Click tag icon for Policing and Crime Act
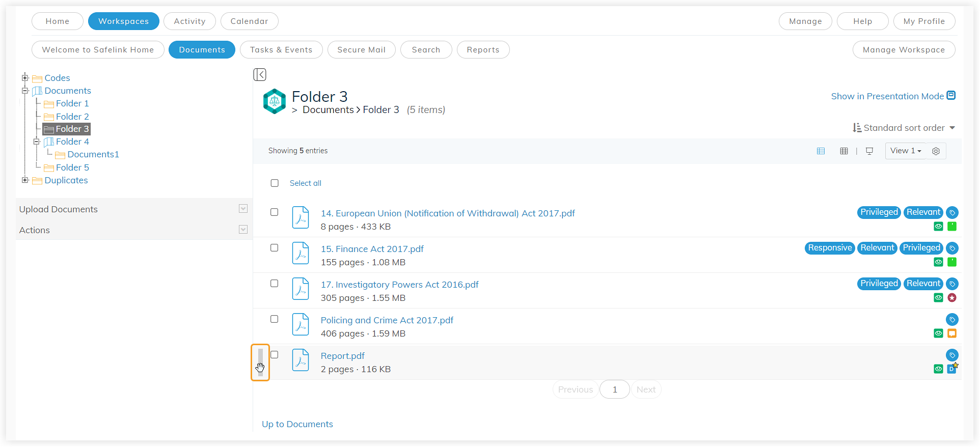The image size is (980, 447). 951,320
